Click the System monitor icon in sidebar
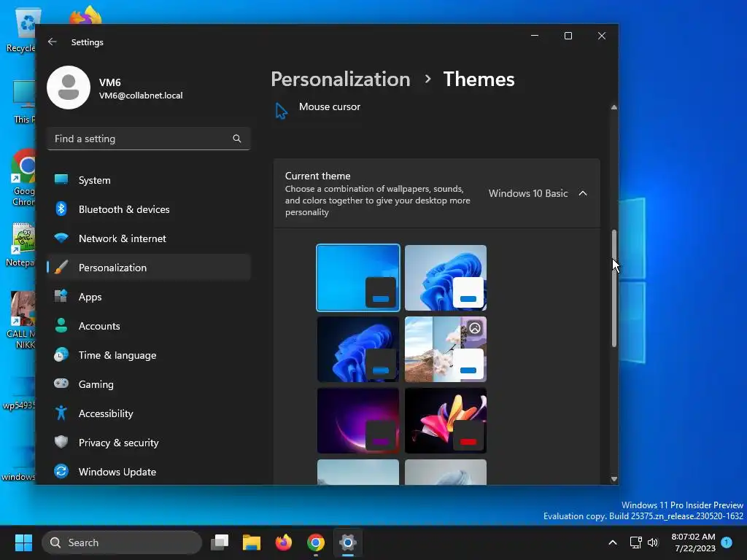Viewport: 747px width, 560px height. click(x=61, y=179)
